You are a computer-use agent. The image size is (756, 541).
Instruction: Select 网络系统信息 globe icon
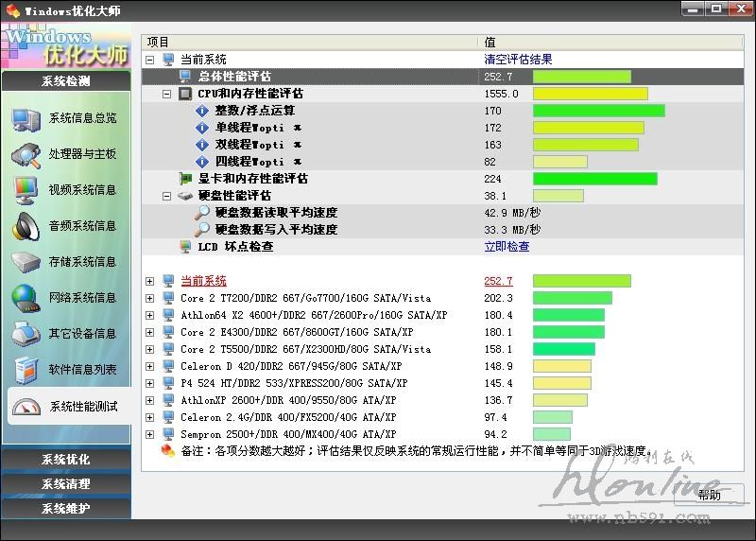[x=26, y=298]
